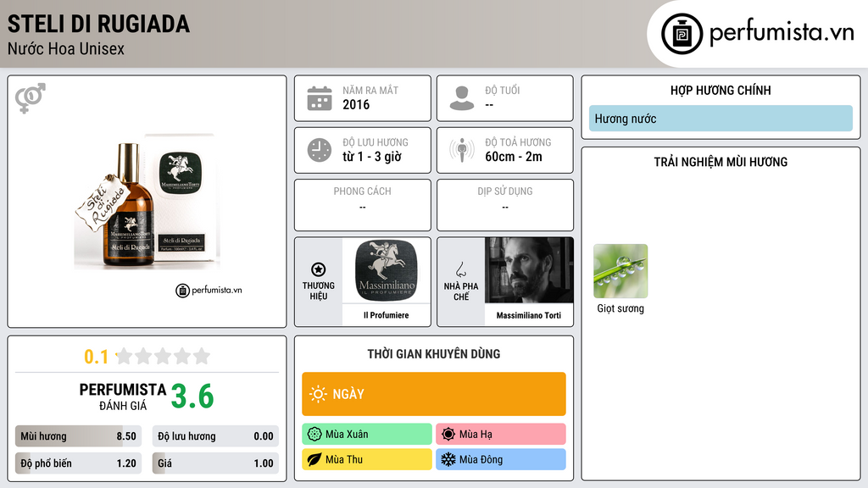868x488 pixels.
Task: Click the Perfumista rating 3.6
Action: 192,396
